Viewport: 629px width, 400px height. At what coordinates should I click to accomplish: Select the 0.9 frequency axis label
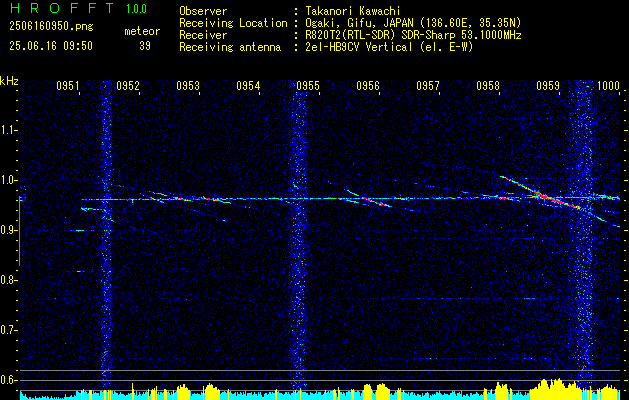(x=8, y=230)
